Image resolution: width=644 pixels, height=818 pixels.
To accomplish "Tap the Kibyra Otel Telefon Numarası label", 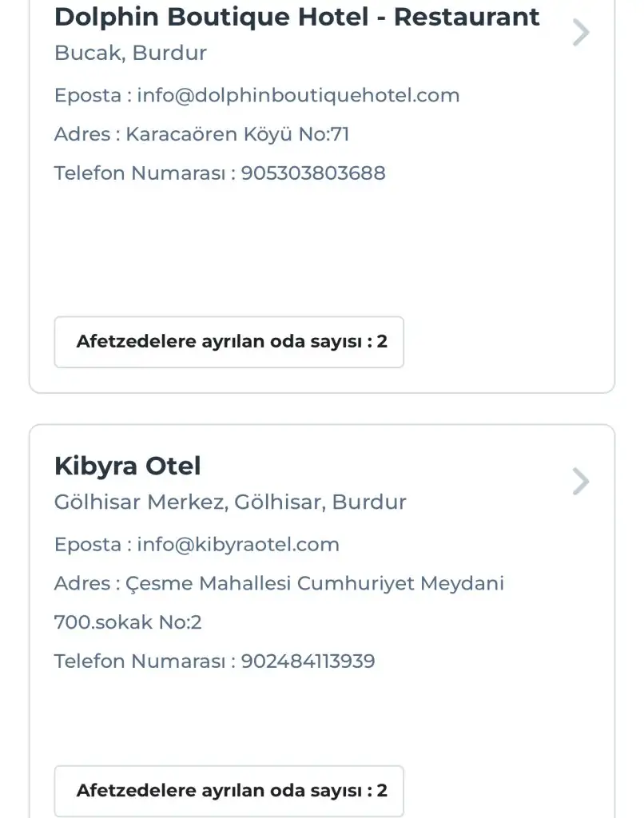I will (x=141, y=661).
